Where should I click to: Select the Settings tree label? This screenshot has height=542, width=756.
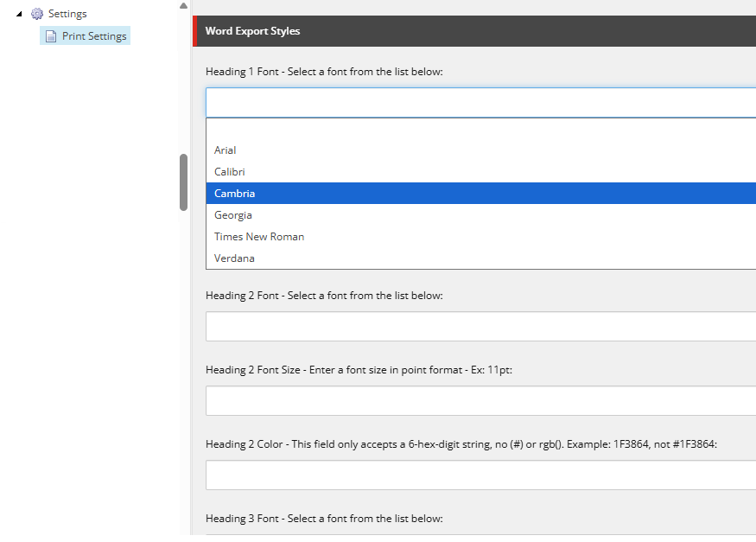click(x=67, y=14)
